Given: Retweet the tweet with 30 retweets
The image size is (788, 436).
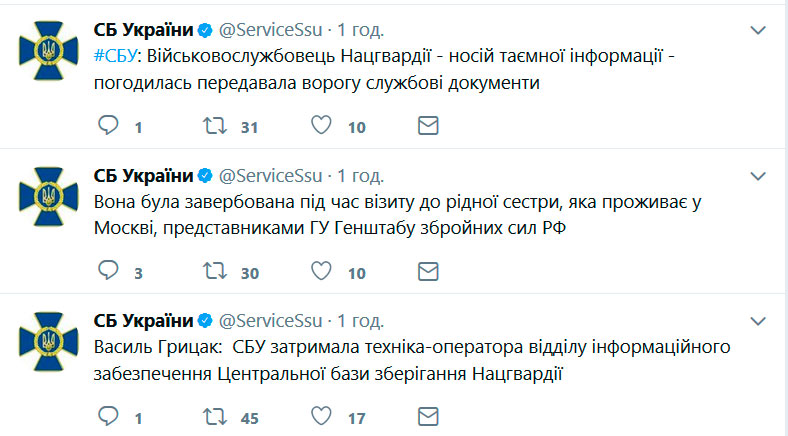Looking at the screenshot, I should coord(213,270).
